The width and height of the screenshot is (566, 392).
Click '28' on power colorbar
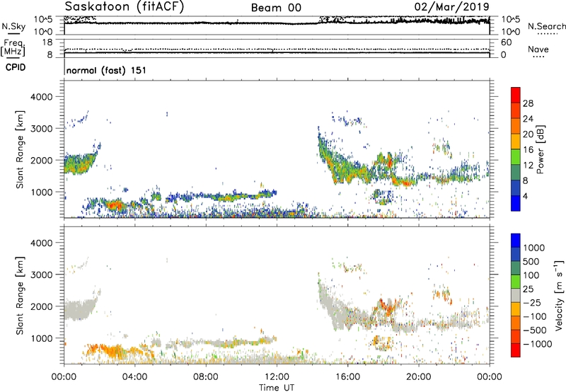tap(528, 103)
